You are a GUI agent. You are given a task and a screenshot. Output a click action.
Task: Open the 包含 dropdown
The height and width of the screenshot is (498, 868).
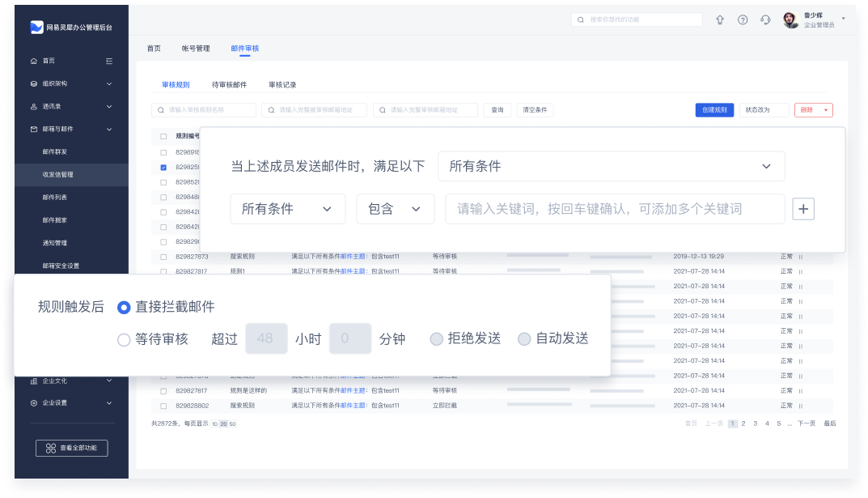pos(395,209)
